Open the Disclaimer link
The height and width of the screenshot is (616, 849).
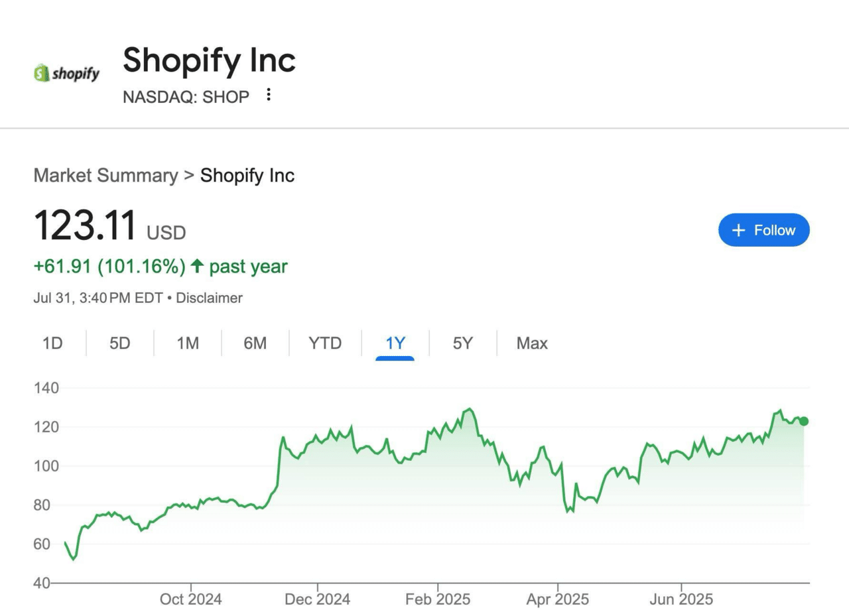pyautogui.click(x=209, y=298)
